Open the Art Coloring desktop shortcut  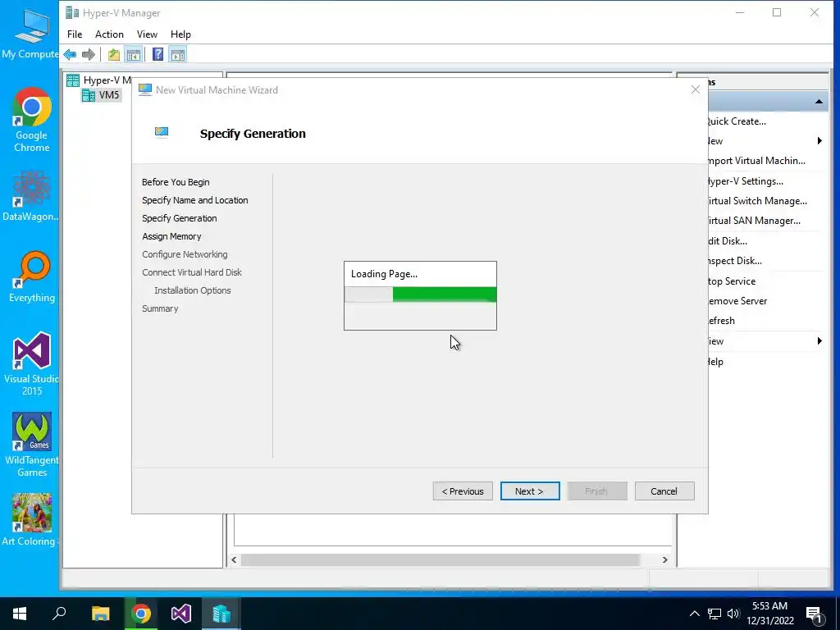pyautogui.click(x=30, y=519)
